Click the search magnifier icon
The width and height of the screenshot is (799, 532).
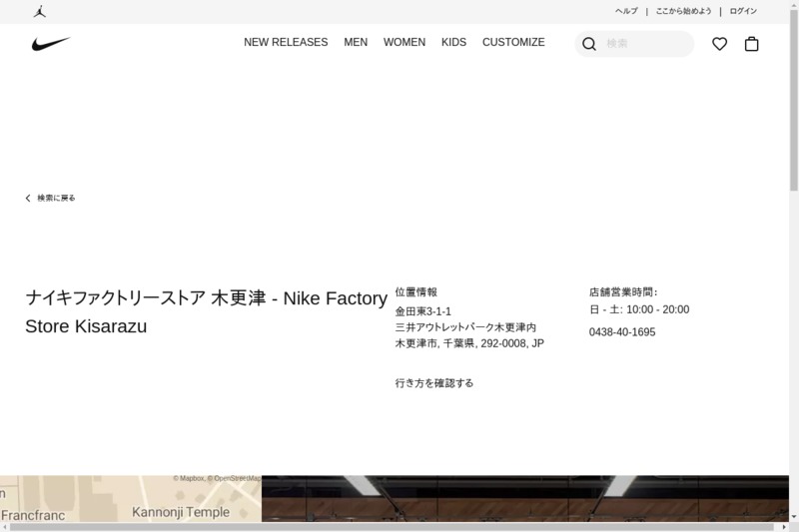click(589, 44)
